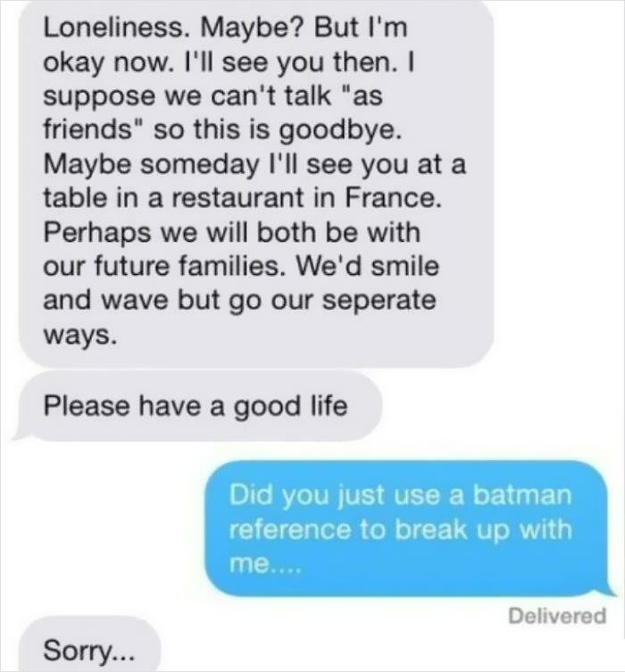625x672 pixels.
Task: Click the word "ways." ending the gray message
Action: [x=79, y=336]
